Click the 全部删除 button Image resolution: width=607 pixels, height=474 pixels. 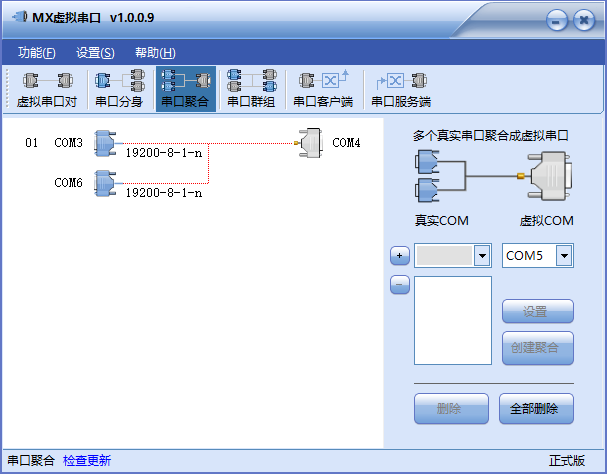(x=537, y=409)
